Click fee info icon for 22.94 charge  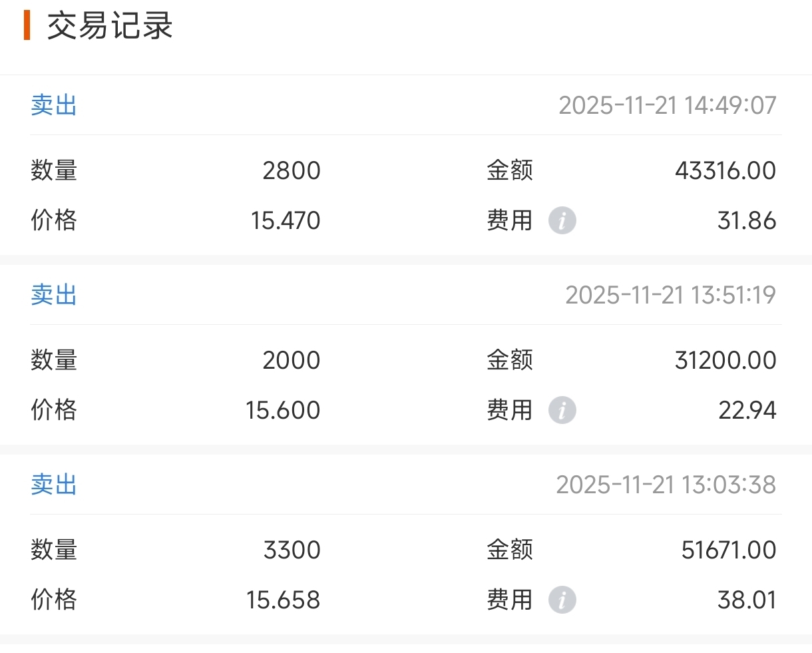click(x=562, y=410)
